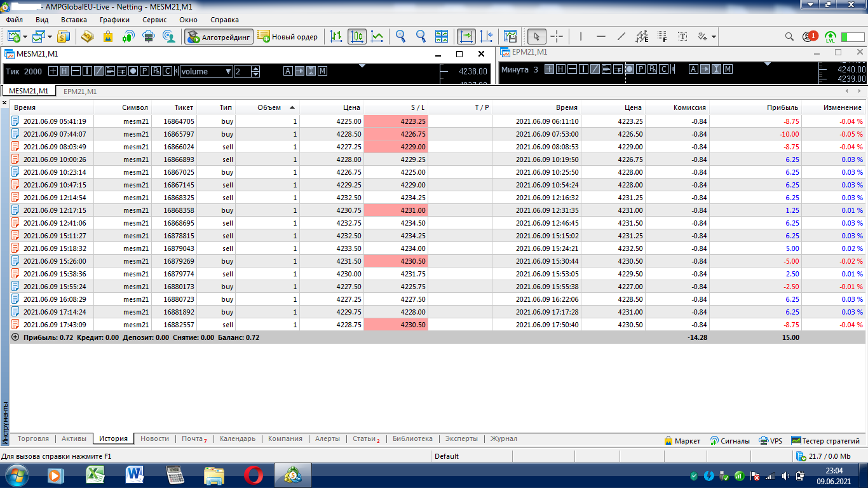Switch to the EPM21,M1 chart tab
This screenshot has height=488, width=868.
[80, 91]
